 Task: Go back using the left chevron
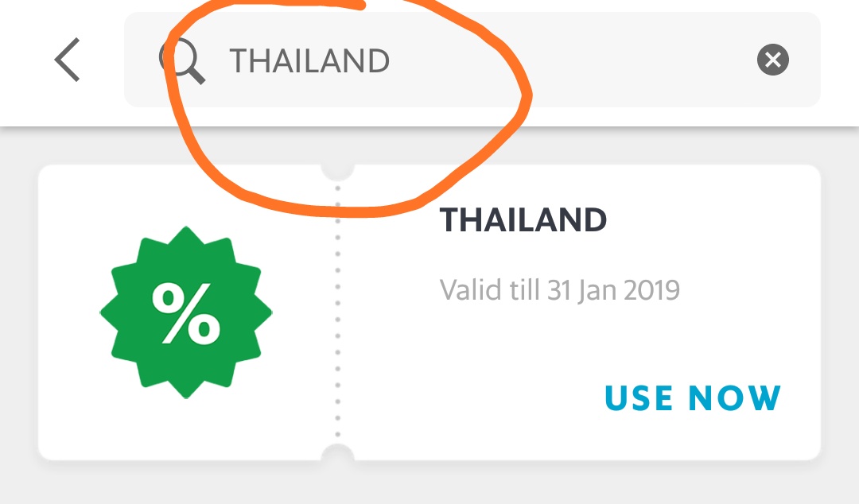click(68, 60)
